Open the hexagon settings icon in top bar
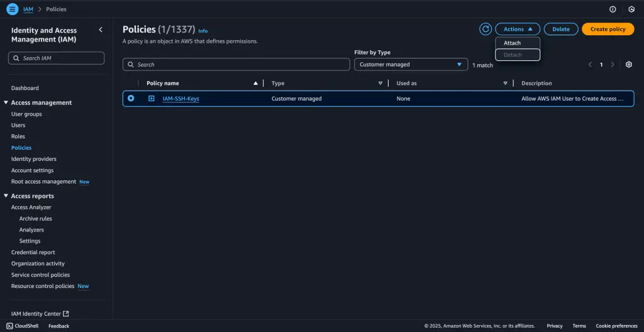 [631, 9]
